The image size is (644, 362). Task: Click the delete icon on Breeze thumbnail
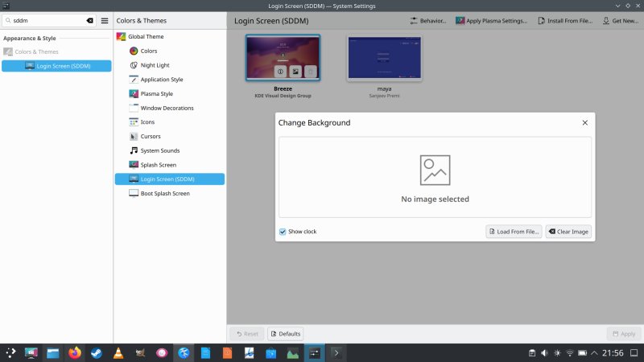pyautogui.click(x=311, y=72)
